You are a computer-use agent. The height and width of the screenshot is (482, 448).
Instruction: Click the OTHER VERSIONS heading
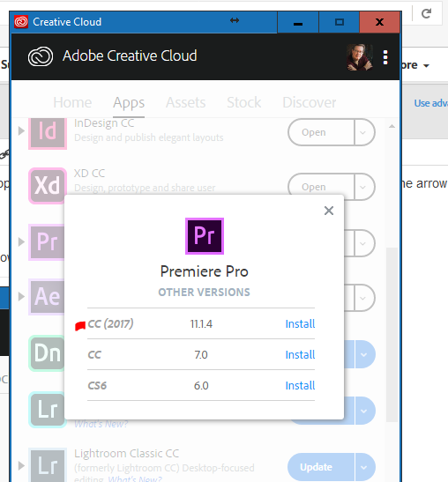[x=205, y=293]
